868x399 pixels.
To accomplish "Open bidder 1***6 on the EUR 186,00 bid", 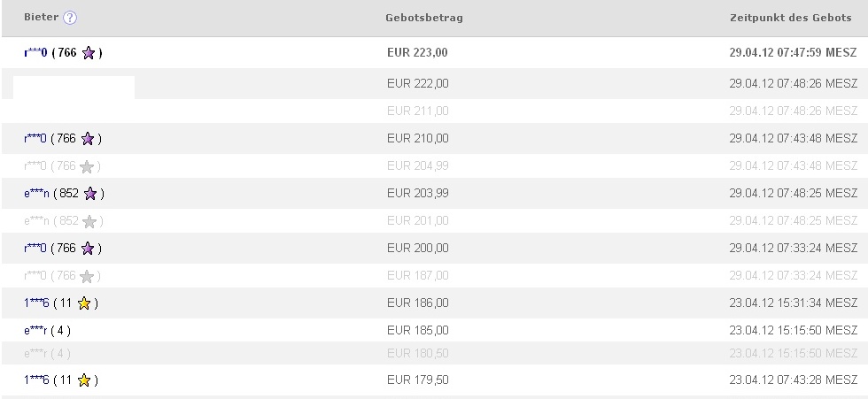I will coord(37,303).
